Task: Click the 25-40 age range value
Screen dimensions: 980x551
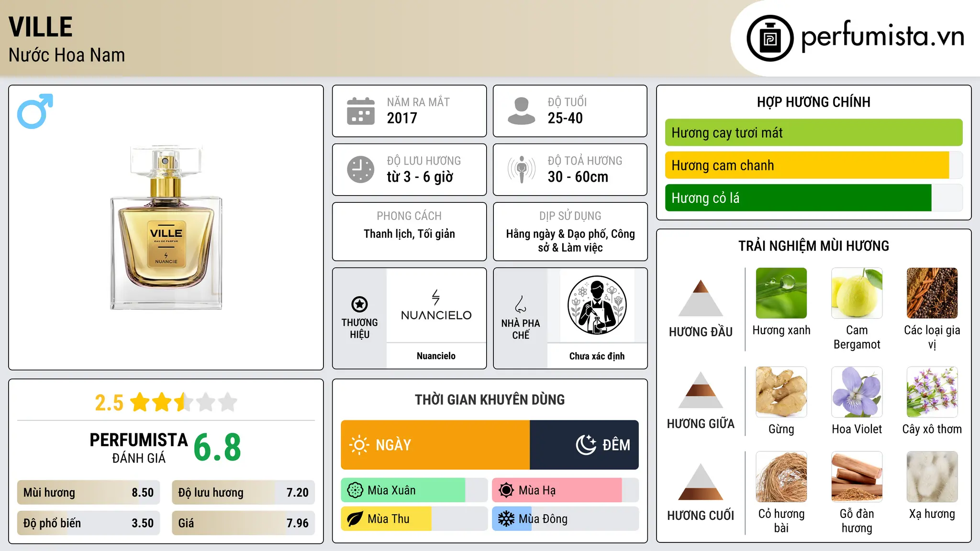Action: (x=565, y=118)
